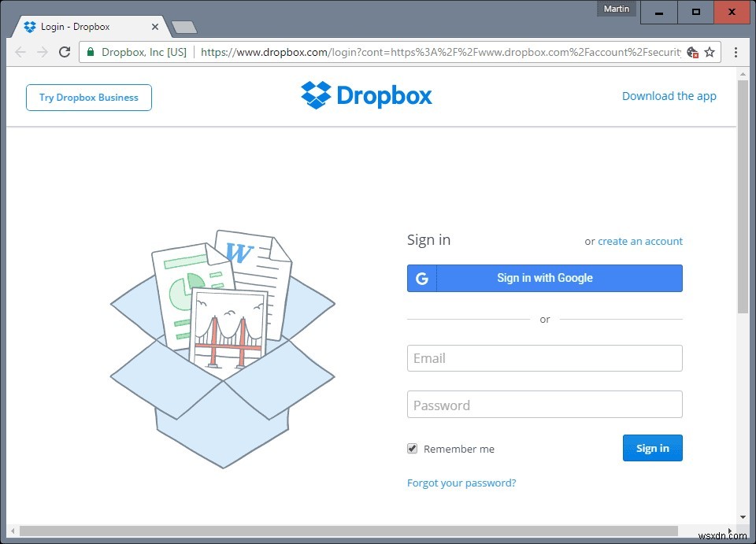Click the vertical scrollbar up arrow
Image resolution: width=756 pixels, height=544 pixels.
pos(743,74)
